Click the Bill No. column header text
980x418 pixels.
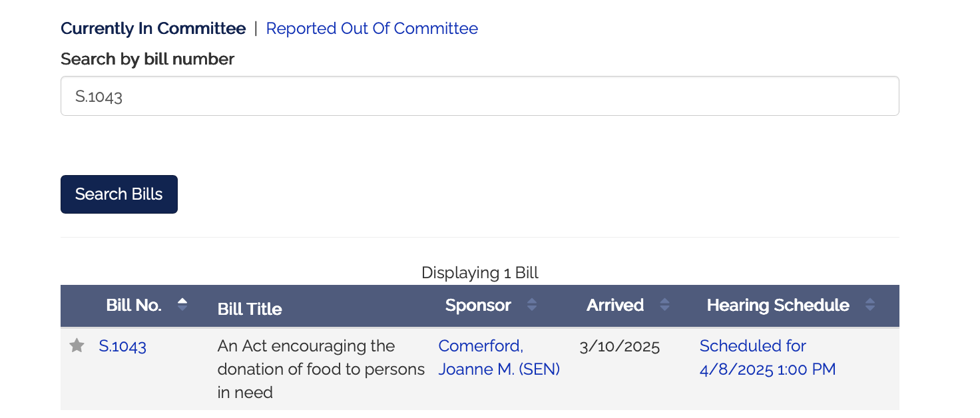click(134, 306)
